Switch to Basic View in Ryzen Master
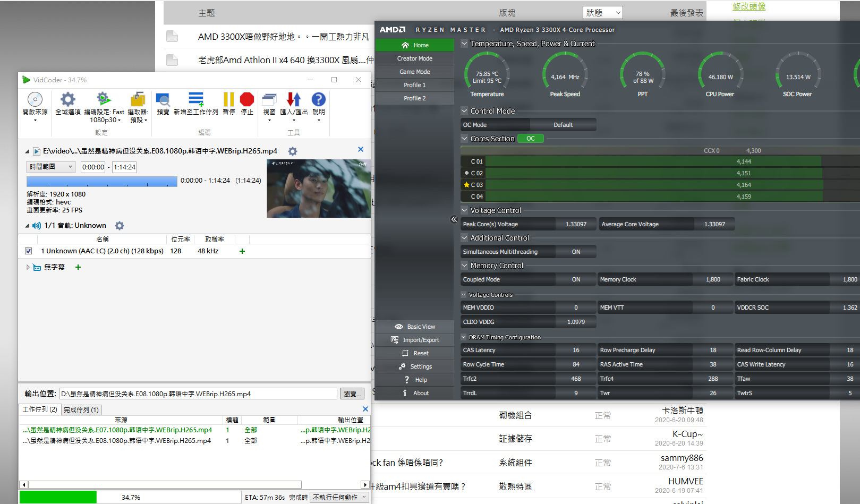This screenshot has width=860, height=504. (415, 327)
